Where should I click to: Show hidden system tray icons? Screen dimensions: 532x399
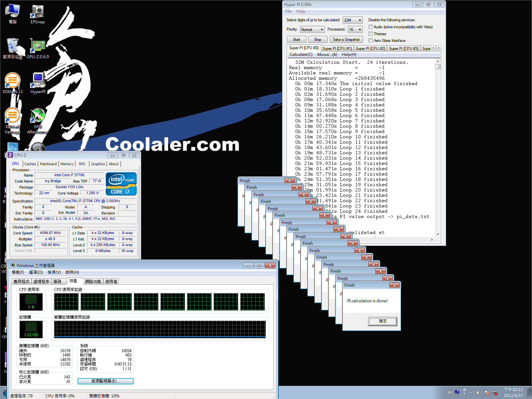[x=470, y=393]
